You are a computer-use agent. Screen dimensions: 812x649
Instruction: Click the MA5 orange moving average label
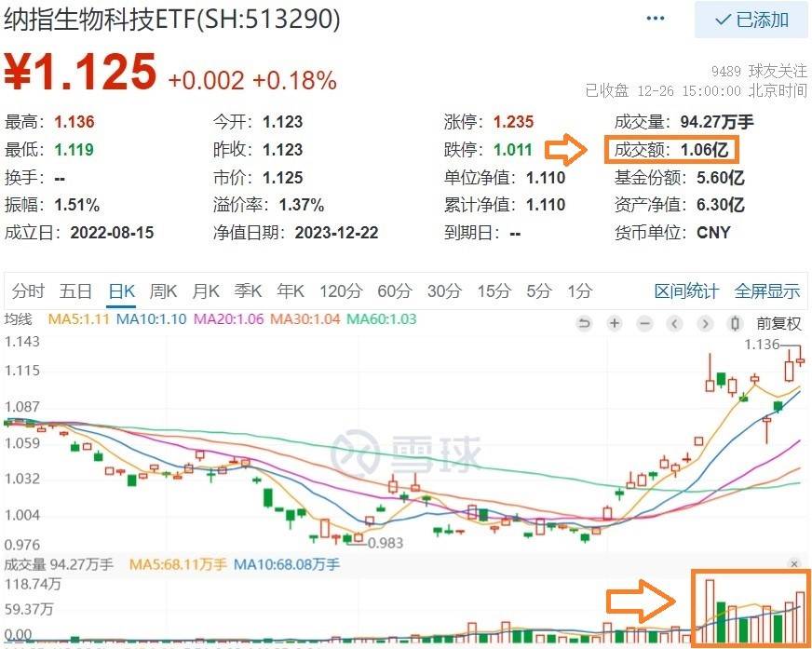click(79, 319)
